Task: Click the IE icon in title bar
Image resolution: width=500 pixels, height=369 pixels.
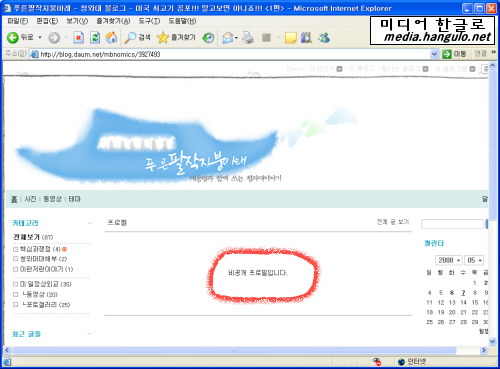Action: 7,8
